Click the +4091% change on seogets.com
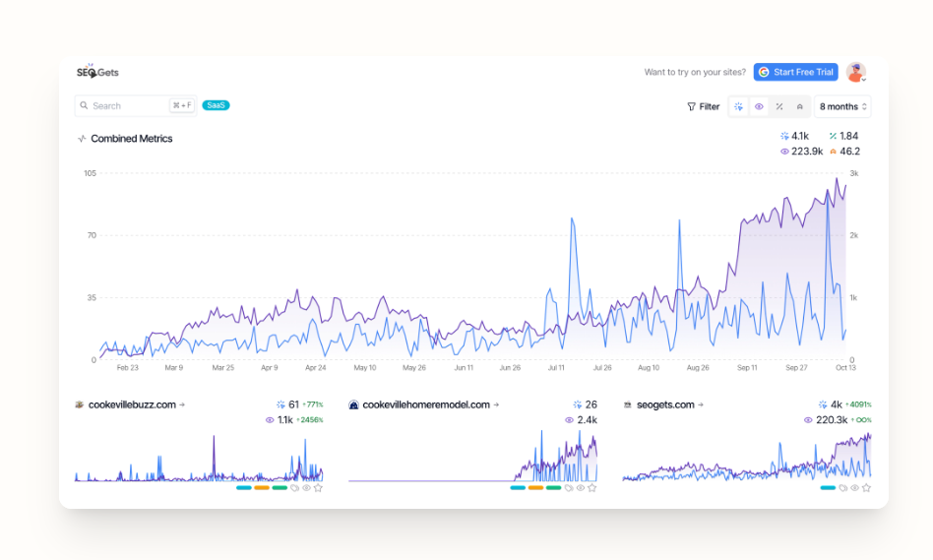This screenshot has height=560, width=933. tap(858, 404)
